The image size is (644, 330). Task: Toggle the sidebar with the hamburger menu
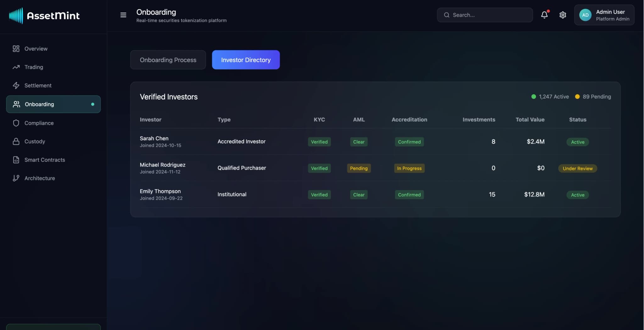123,15
